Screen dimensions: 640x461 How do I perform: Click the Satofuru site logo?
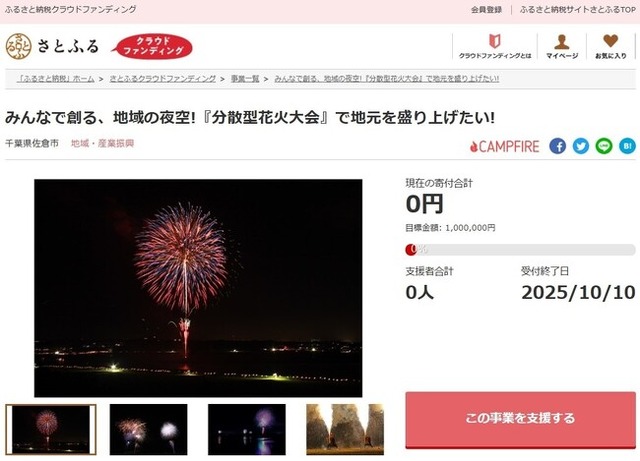[x=52, y=46]
